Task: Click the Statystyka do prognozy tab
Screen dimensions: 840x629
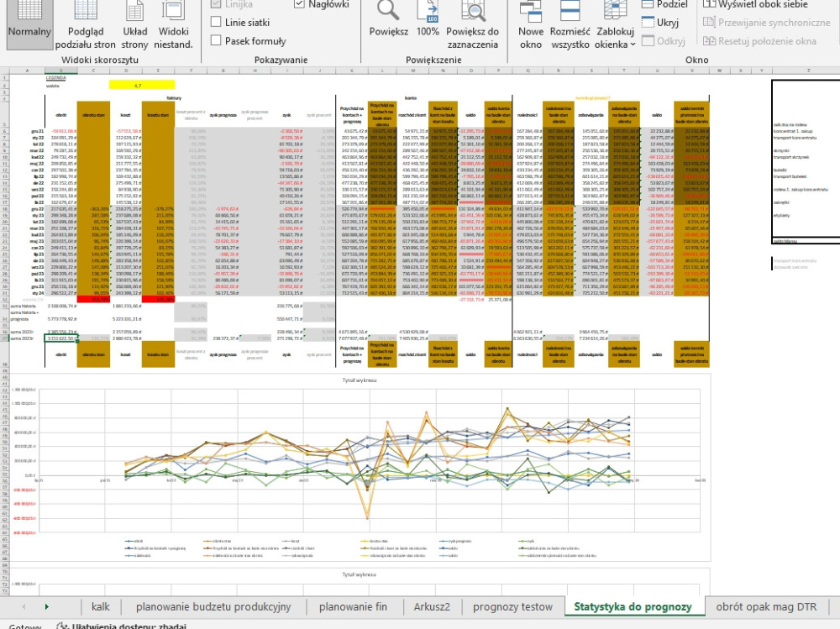Action: [x=633, y=606]
